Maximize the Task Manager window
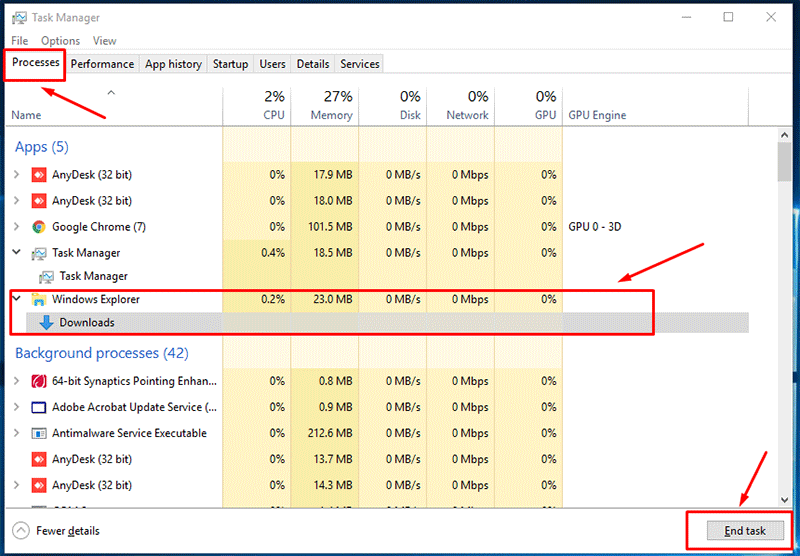This screenshot has width=800, height=556. click(728, 17)
